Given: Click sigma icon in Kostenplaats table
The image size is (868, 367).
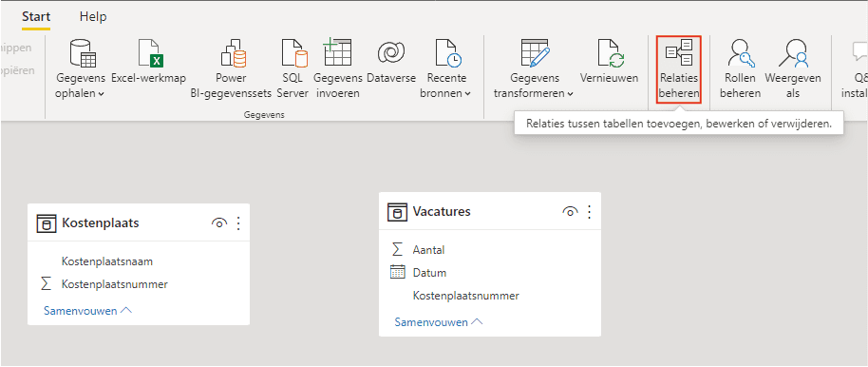Looking at the screenshot, I should click(46, 284).
